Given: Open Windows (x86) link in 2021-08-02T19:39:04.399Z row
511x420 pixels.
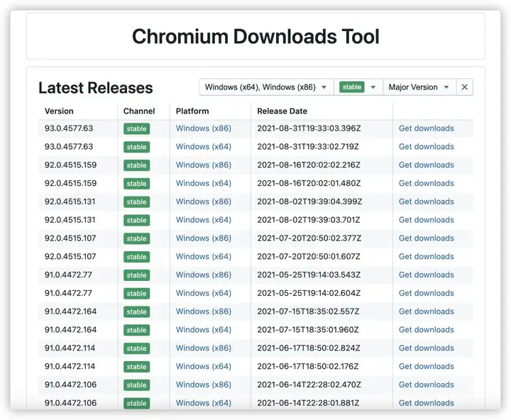Looking at the screenshot, I should 204,201.
